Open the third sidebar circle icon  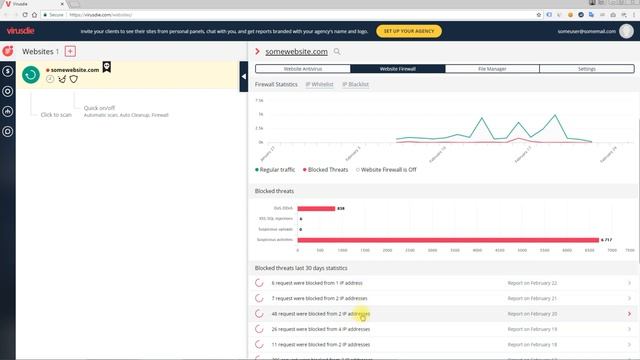(x=8, y=111)
